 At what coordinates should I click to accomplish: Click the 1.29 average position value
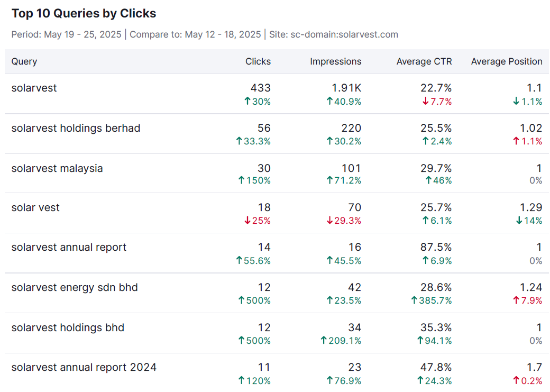point(531,207)
